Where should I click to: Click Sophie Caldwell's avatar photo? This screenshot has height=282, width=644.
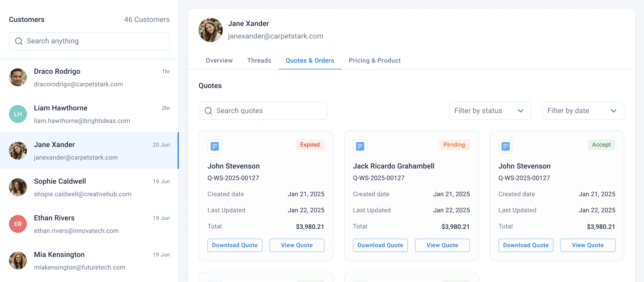[18, 187]
